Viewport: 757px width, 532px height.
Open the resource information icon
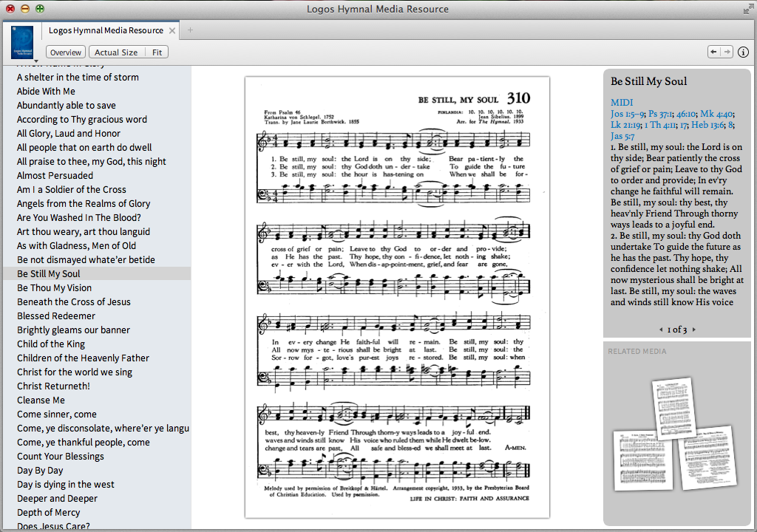pyautogui.click(x=744, y=52)
